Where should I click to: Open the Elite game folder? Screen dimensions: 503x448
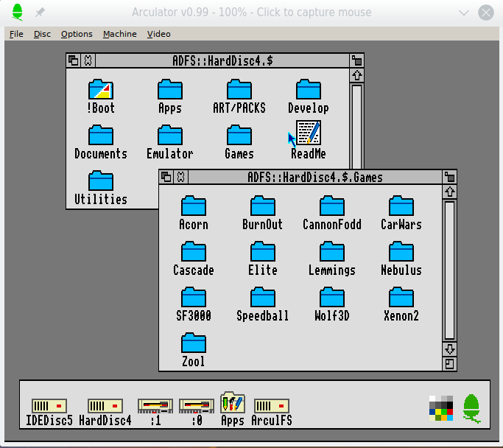point(262,252)
